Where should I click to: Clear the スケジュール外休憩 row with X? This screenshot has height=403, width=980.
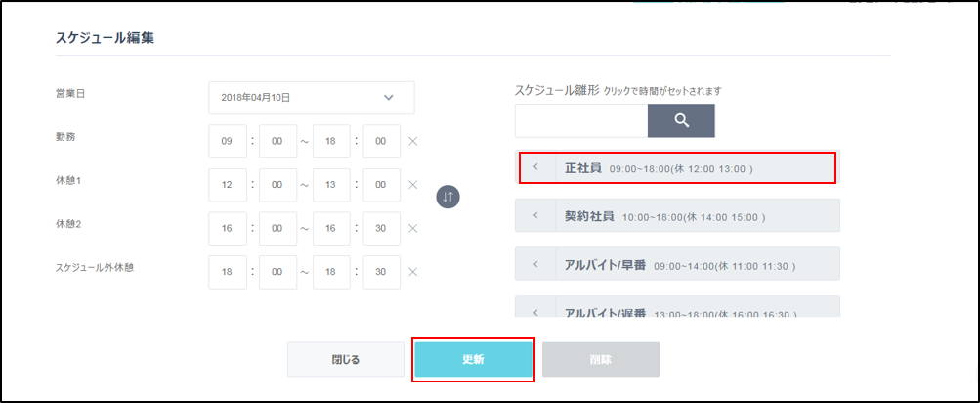(x=412, y=272)
